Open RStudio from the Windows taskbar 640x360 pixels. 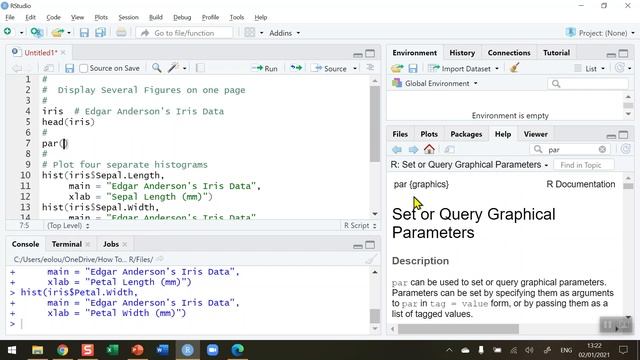tap(187, 350)
